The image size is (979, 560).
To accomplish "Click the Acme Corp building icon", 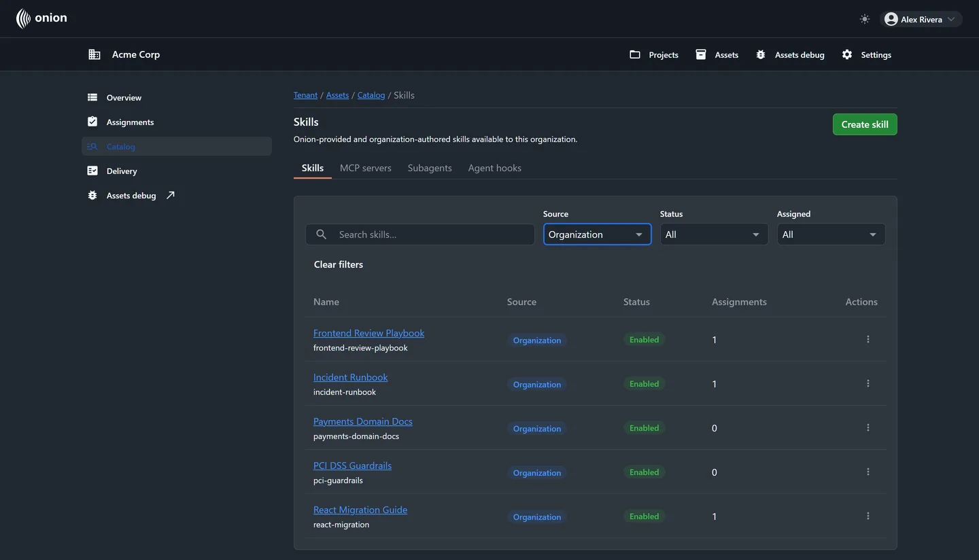I will (95, 54).
